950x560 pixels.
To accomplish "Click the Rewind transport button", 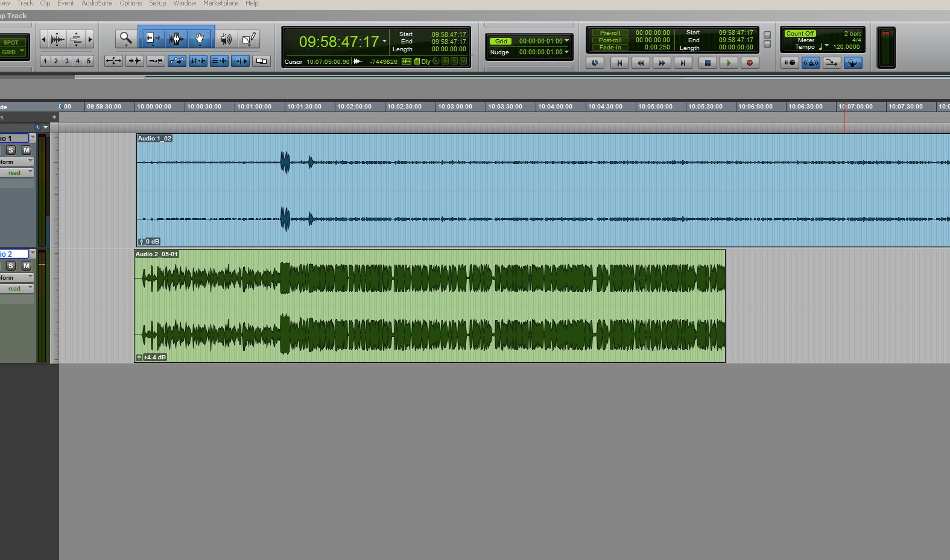I will [x=641, y=63].
